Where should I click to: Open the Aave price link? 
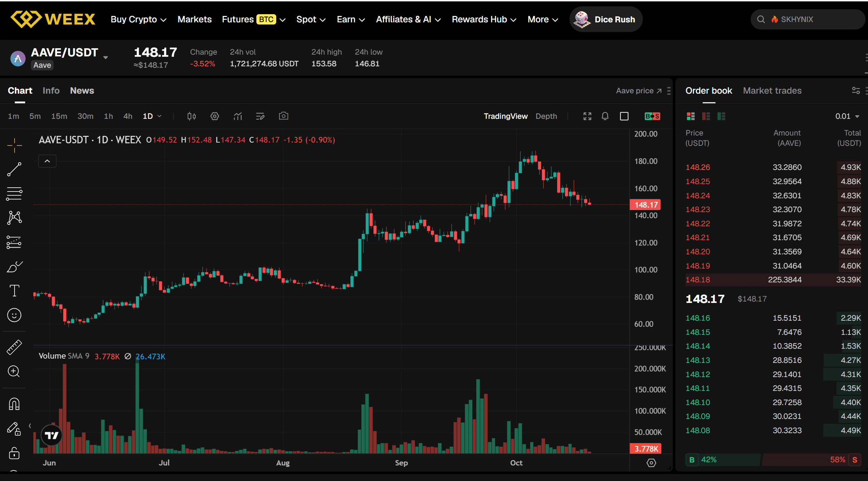639,91
